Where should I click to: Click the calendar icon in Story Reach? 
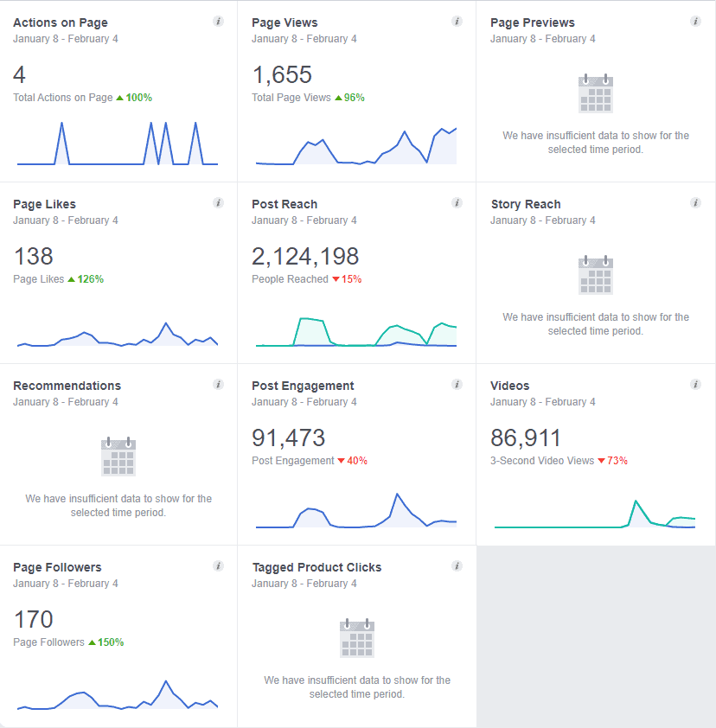coord(596,275)
